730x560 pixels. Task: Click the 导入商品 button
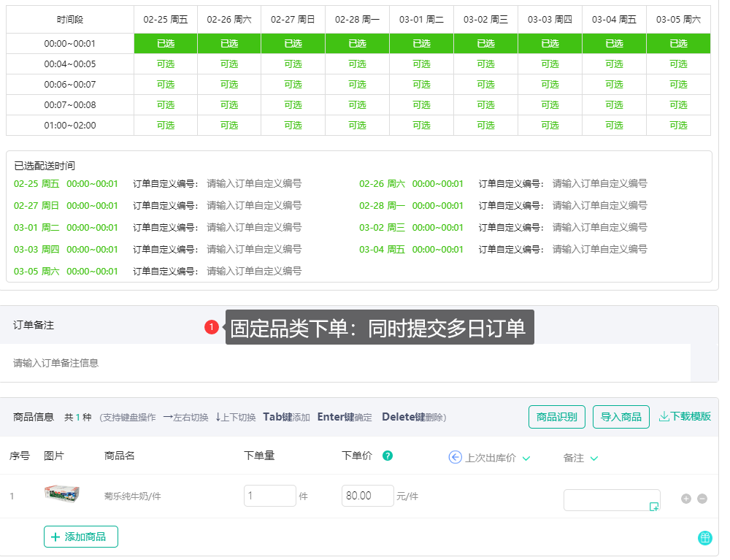click(620, 415)
